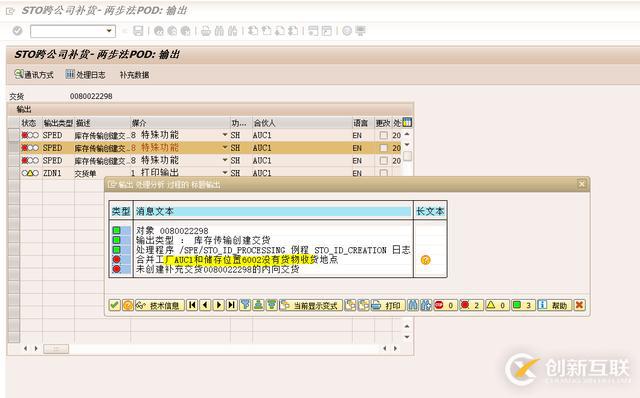This screenshot has width=640, height=398.
Task: Click 补充数据 further data button
Action: coord(134,75)
